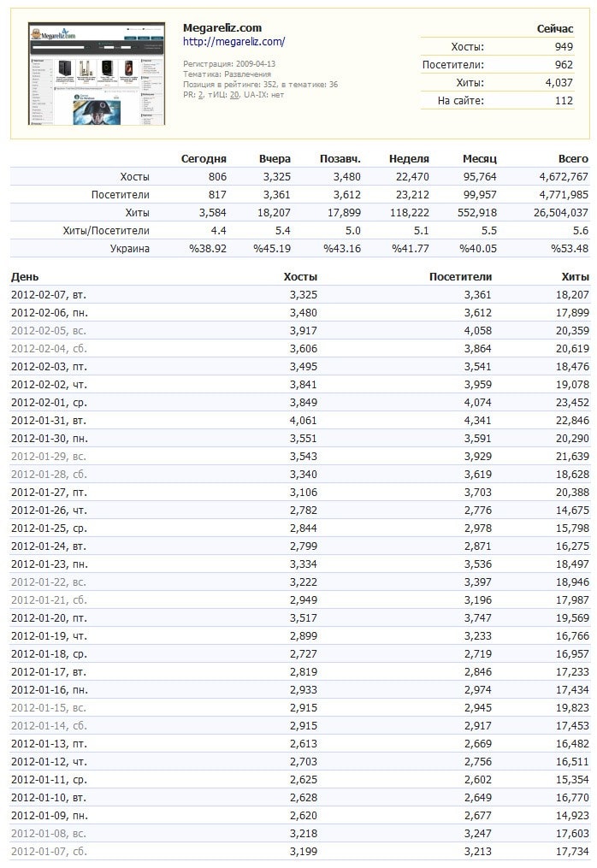Viewport: 597px width, 868px height.
Task: Select the 2012-01-31, вт. date row
Action: point(49,420)
